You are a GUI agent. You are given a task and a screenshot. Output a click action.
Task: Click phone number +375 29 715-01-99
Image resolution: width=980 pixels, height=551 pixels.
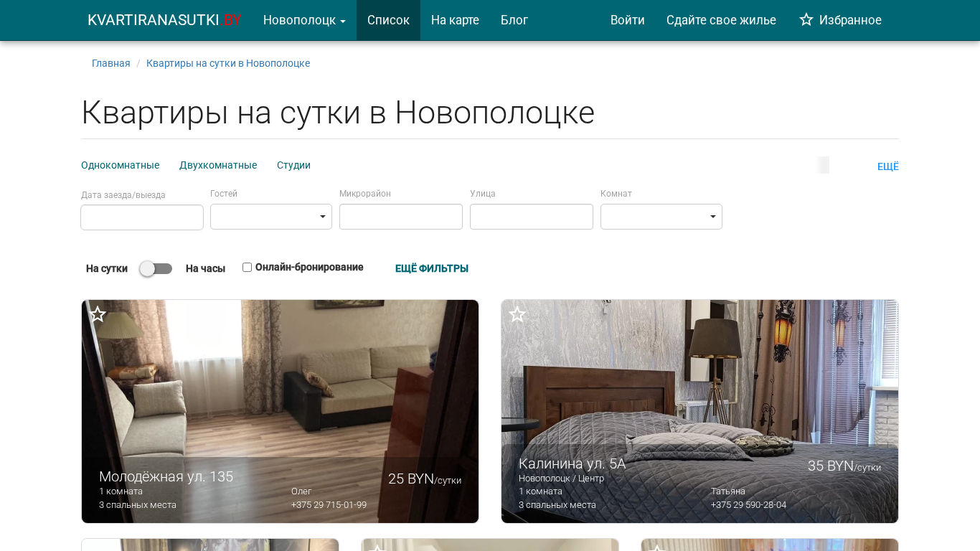[329, 505]
